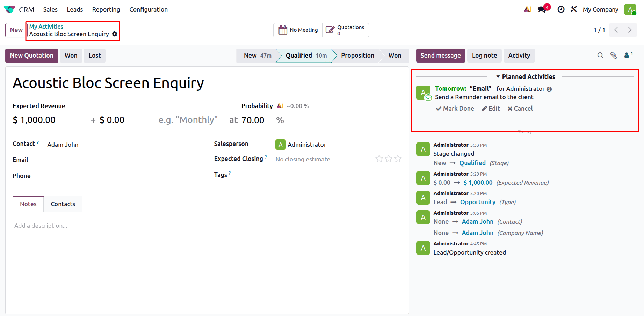The image size is (644, 316).
Task: Click info icon next to for Administrator
Action: click(x=549, y=89)
